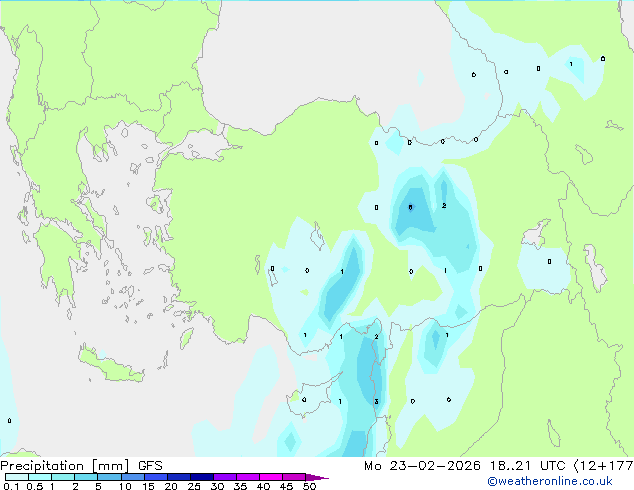Screen dimensions: 634x490
Task: Click the 0.5 to 1 mm legend swatch
Action: click(x=40, y=477)
